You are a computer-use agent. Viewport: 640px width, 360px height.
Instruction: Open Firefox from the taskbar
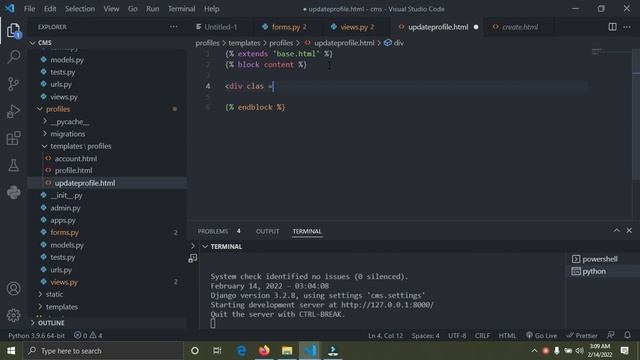tap(264, 351)
